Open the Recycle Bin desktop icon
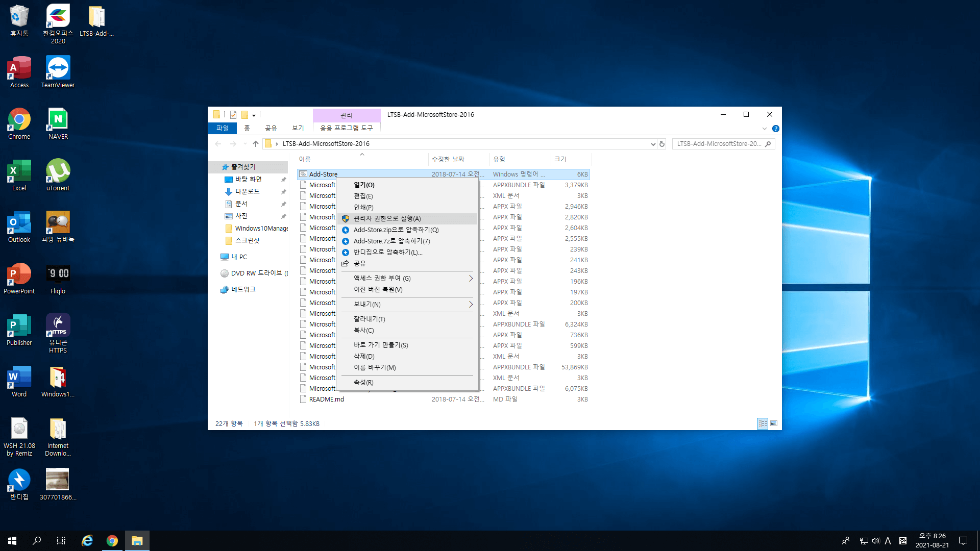The width and height of the screenshot is (980, 551). pos(19,20)
